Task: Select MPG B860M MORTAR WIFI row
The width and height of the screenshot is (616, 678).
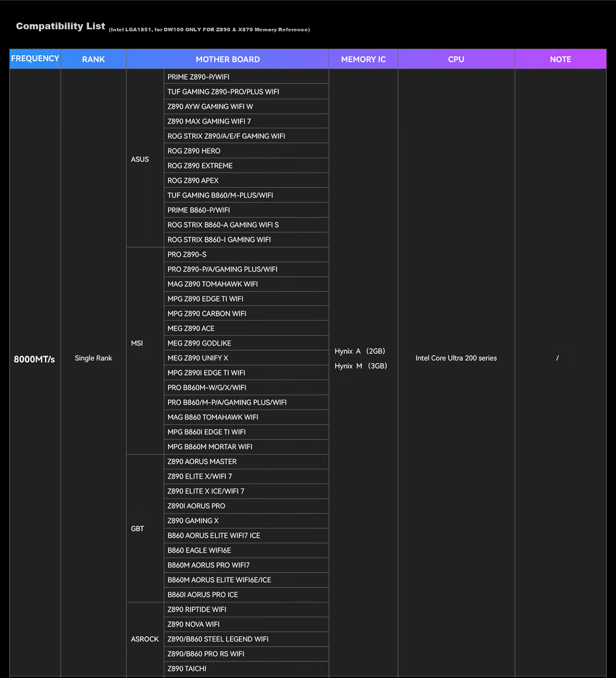Action: 246,447
